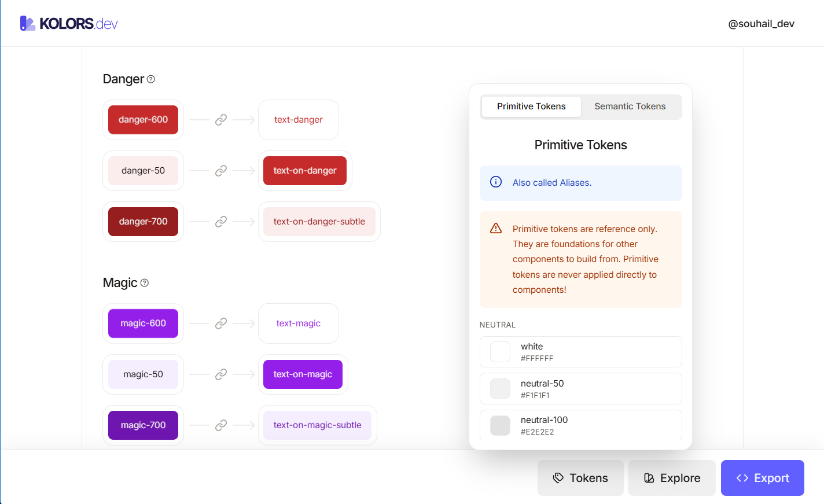Click the Tokens button

coord(580,477)
